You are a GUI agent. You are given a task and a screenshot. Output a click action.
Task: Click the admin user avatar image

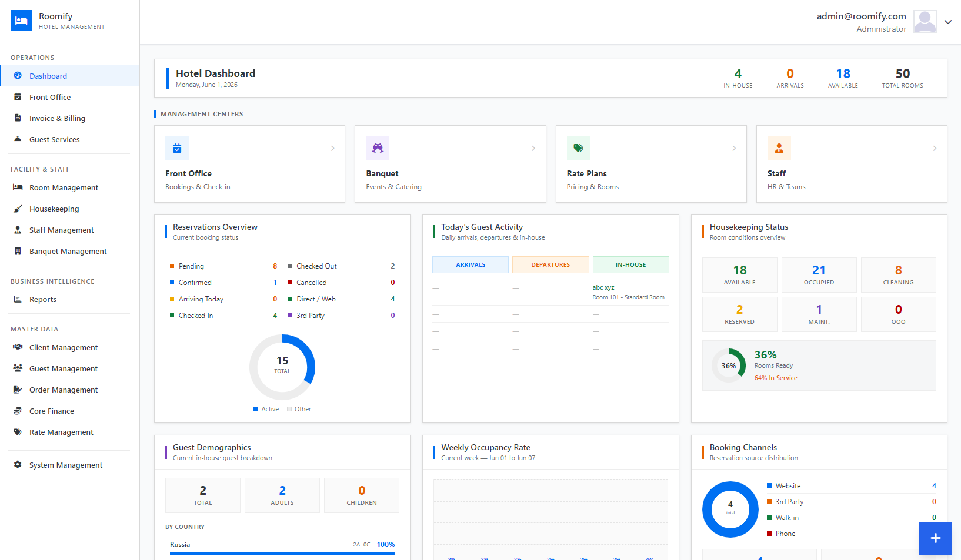(925, 22)
